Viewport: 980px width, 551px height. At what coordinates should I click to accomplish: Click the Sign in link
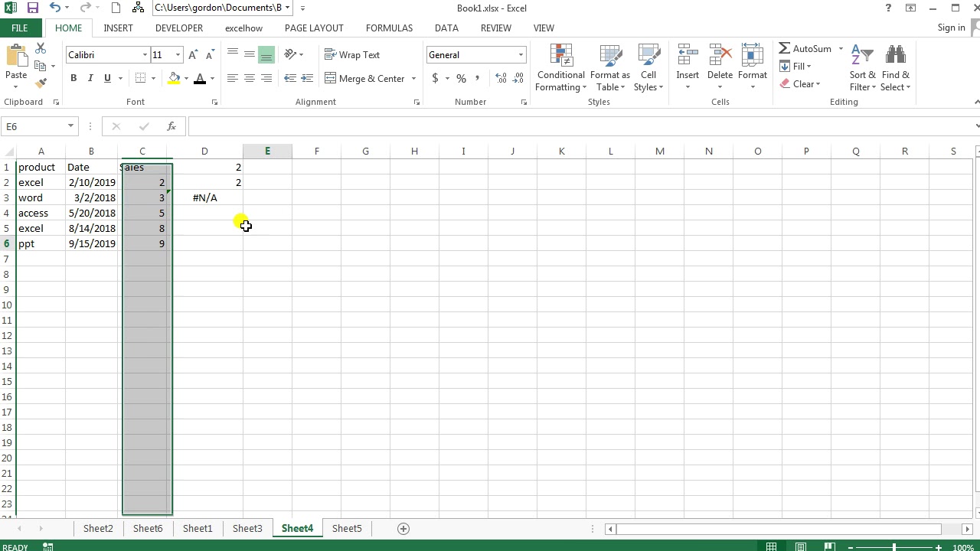pyautogui.click(x=951, y=28)
